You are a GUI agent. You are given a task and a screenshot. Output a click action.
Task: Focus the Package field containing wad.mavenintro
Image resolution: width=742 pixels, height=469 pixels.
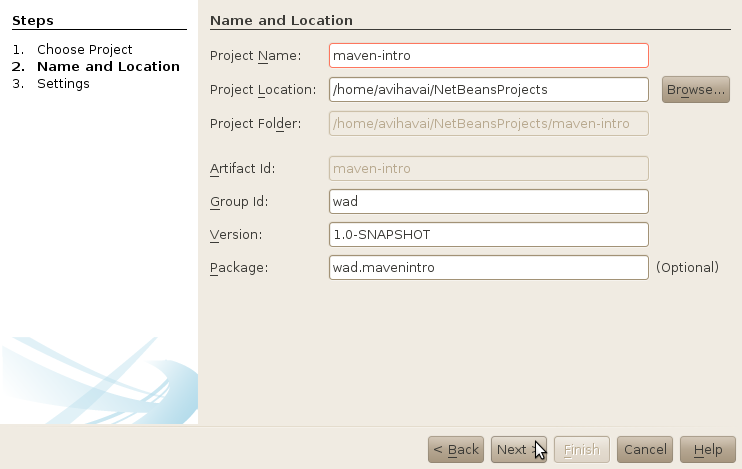(488, 267)
